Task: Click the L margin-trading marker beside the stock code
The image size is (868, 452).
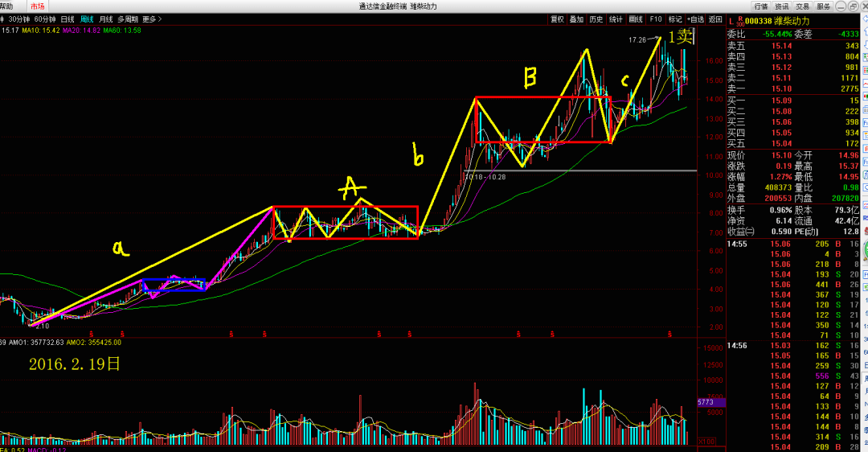Action: click(x=731, y=21)
